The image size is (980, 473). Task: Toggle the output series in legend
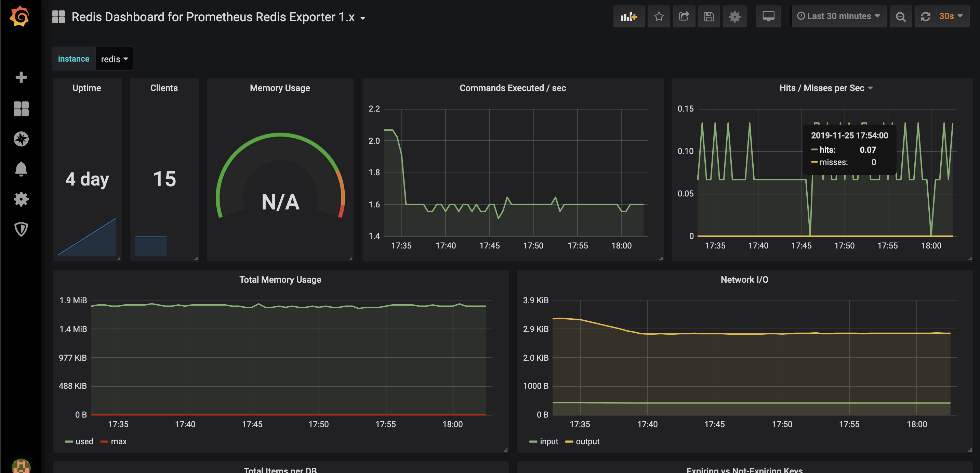click(582, 442)
